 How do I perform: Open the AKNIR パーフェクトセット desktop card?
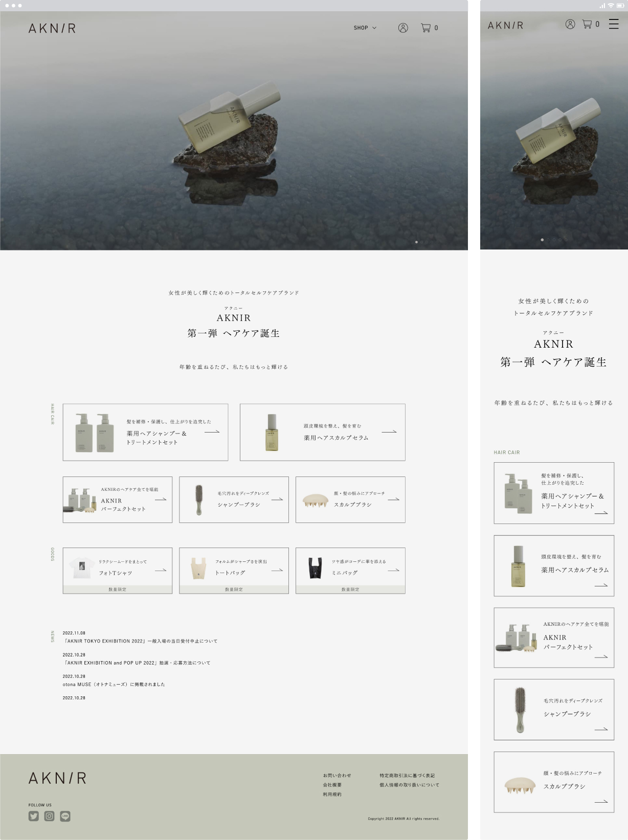click(118, 500)
